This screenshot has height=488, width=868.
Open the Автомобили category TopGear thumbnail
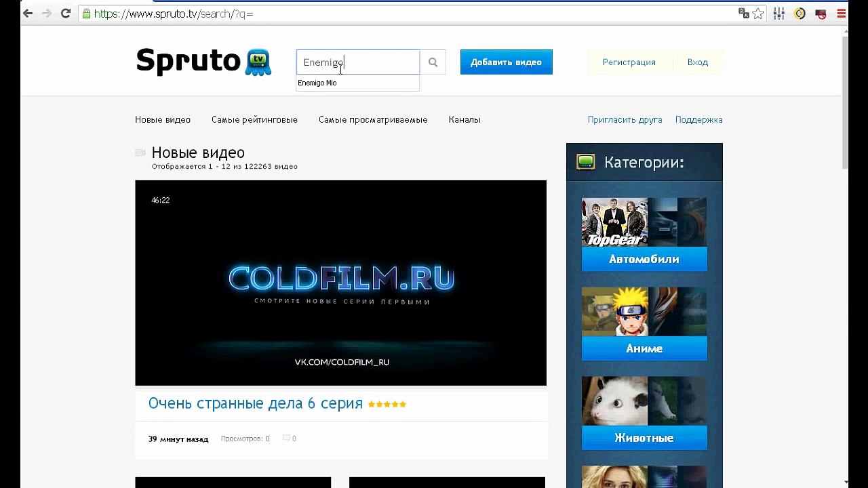(x=644, y=222)
